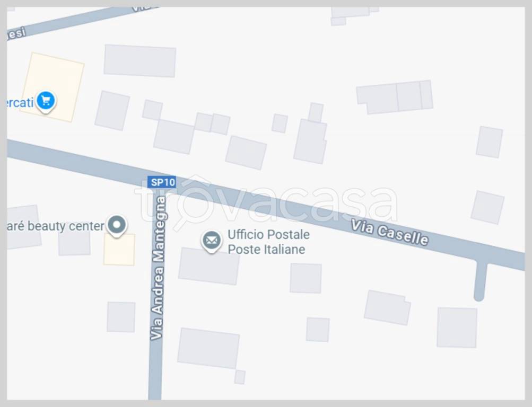Click the post office envelope marker
Screen dimensions: 532x407
click(x=212, y=241)
